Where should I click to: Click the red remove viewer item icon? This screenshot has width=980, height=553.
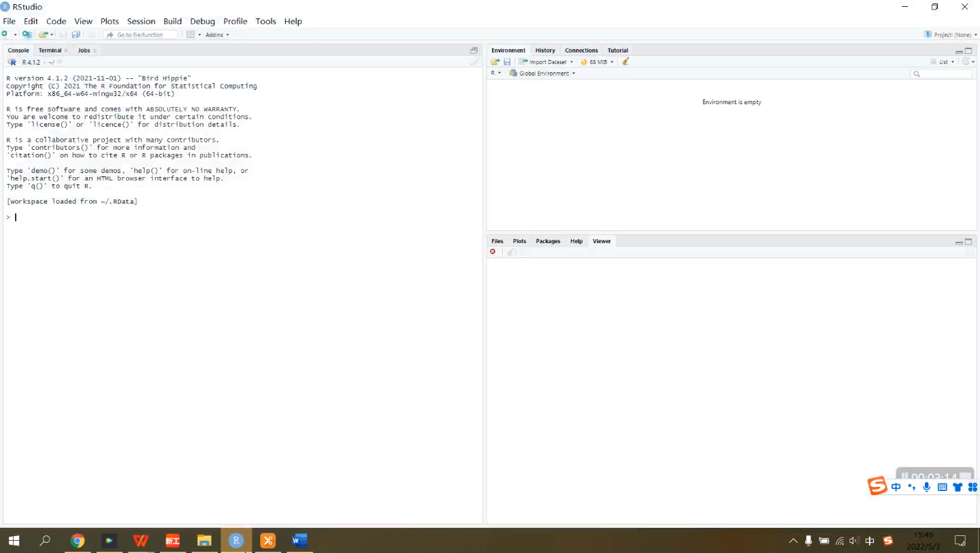tap(493, 252)
